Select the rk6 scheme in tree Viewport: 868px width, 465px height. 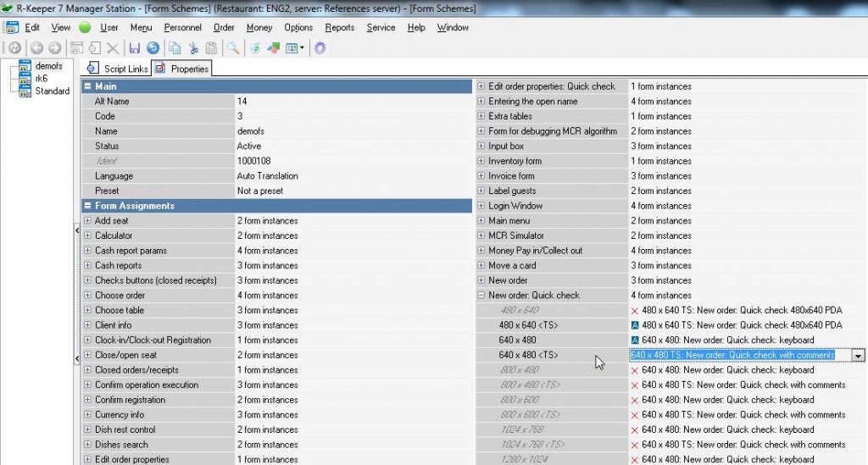click(x=42, y=78)
